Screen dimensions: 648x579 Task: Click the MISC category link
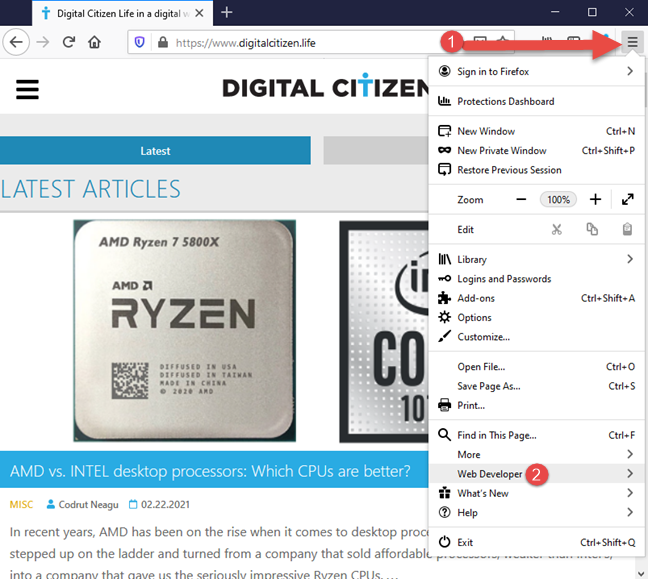click(21, 505)
